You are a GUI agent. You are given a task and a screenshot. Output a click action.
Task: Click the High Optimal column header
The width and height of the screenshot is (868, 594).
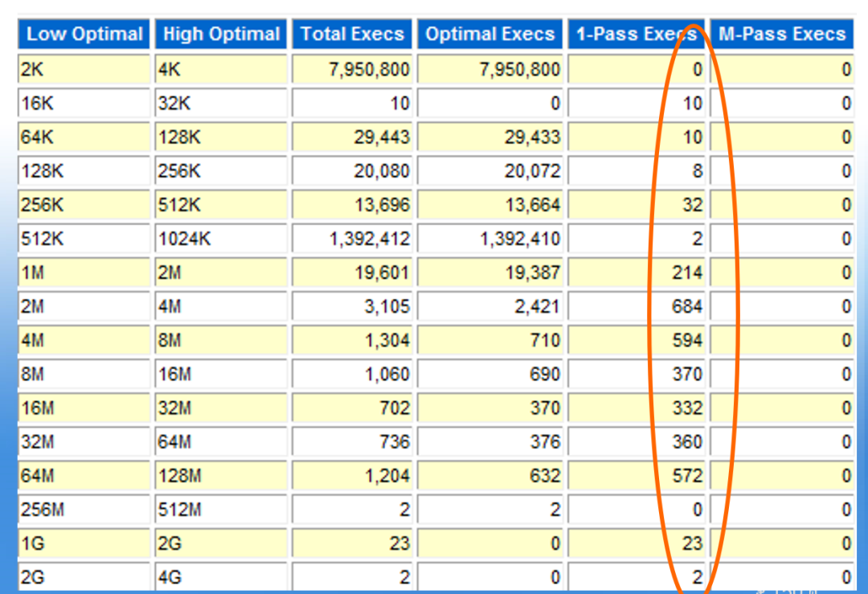click(221, 35)
